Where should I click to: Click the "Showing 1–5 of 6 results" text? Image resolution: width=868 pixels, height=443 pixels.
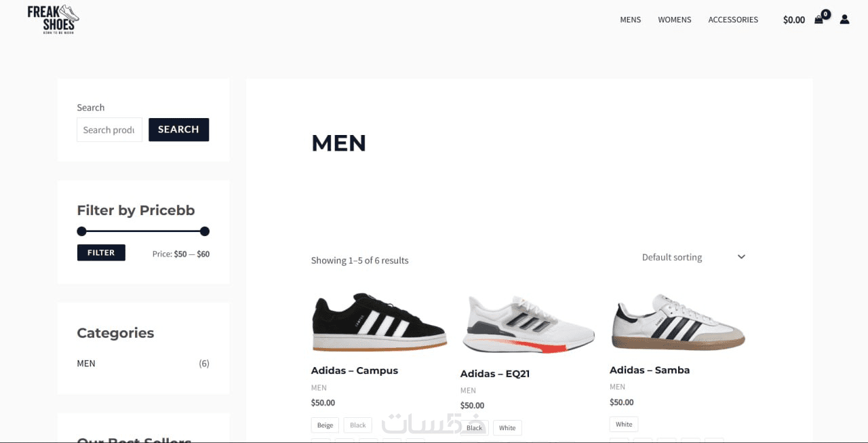click(360, 261)
